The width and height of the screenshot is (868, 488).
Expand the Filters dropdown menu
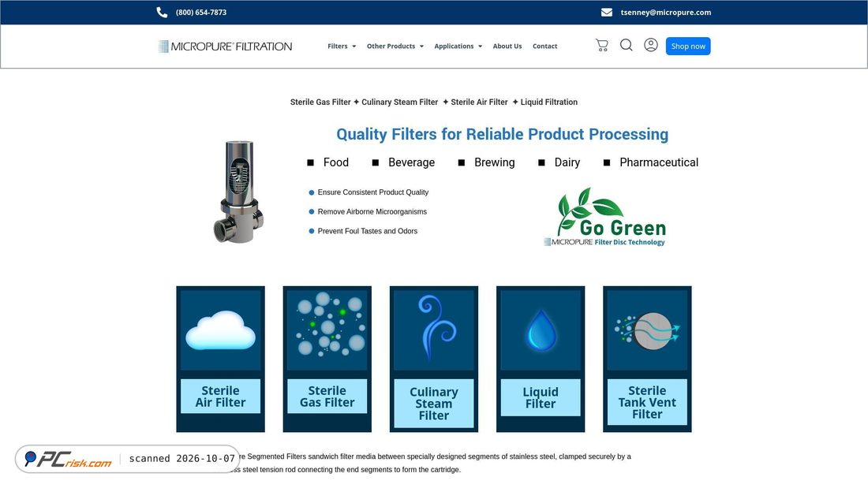(342, 47)
